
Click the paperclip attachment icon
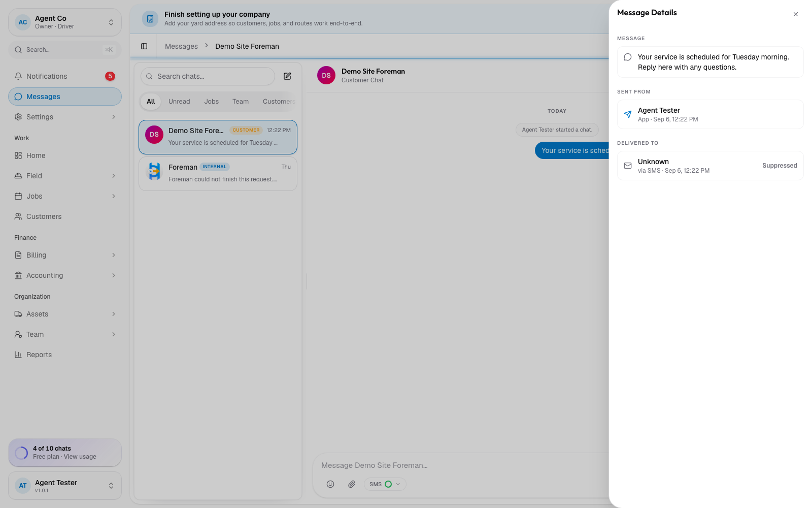point(352,484)
